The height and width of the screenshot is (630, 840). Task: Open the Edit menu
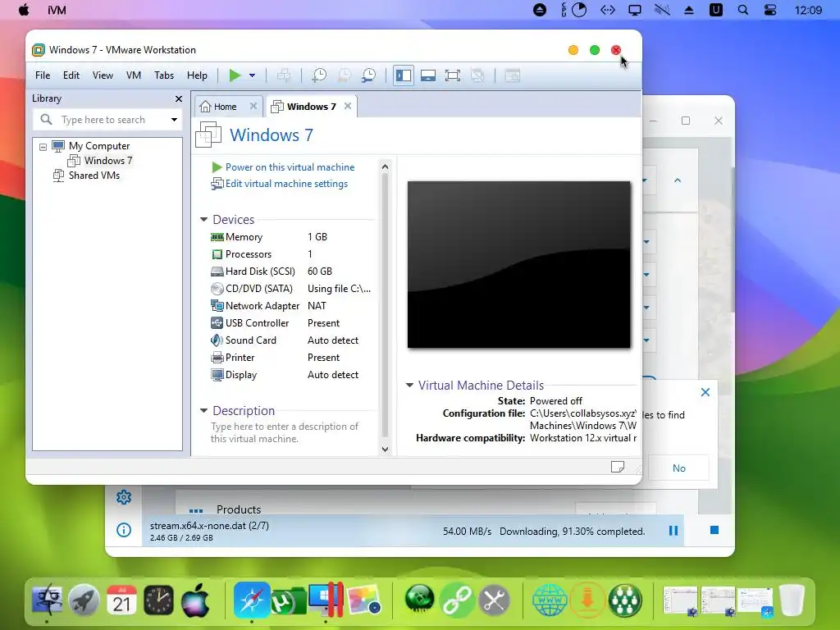[71, 75]
